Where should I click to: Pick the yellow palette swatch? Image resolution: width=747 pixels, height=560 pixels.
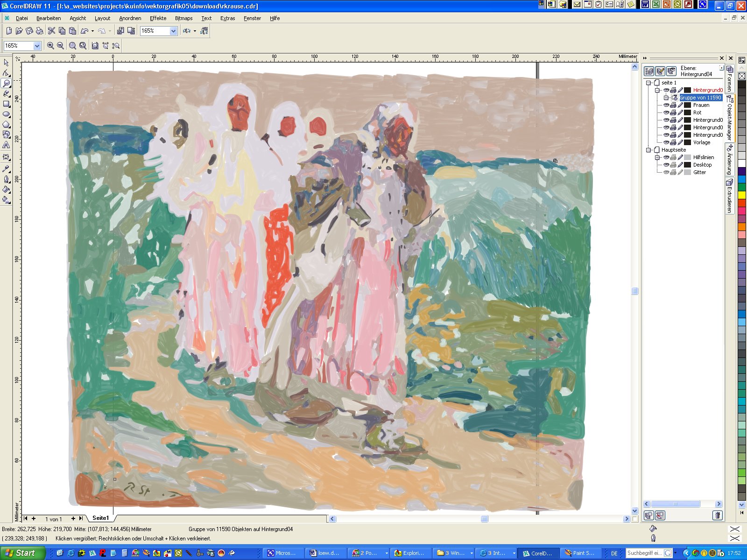pos(742,196)
